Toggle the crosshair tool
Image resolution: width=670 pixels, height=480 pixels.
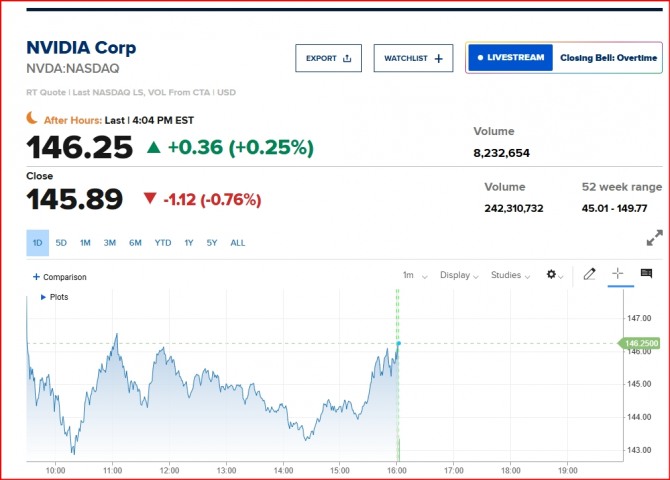coord(618,274)
